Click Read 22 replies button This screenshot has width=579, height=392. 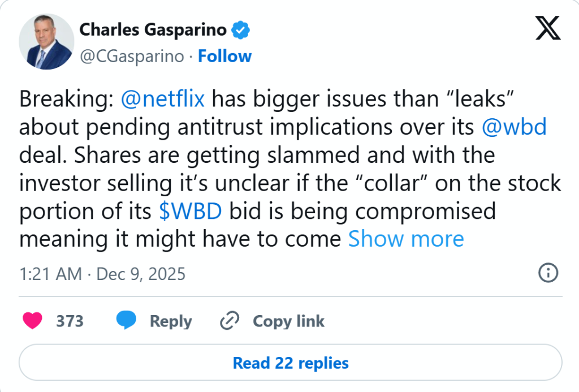[291, 363]
